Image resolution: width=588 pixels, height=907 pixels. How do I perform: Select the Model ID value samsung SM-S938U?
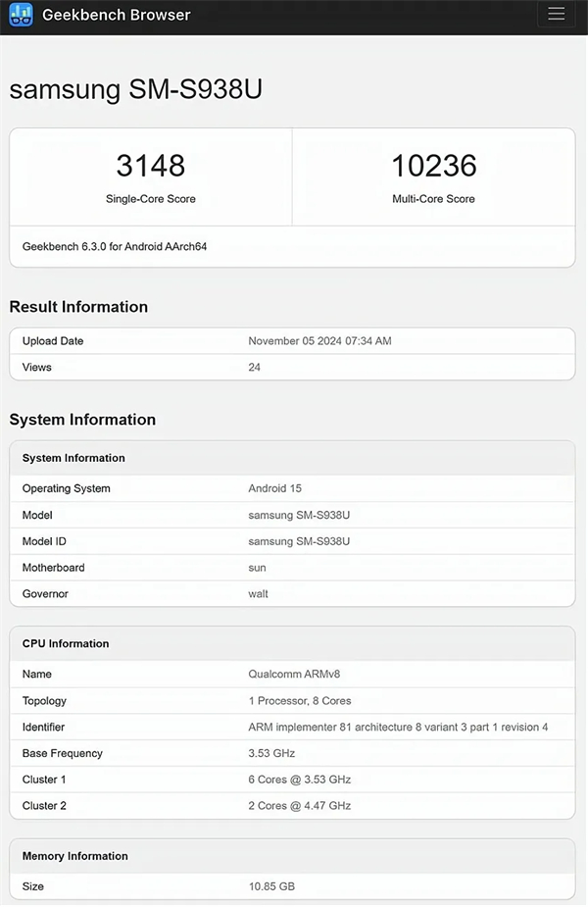tap(299, 541)
